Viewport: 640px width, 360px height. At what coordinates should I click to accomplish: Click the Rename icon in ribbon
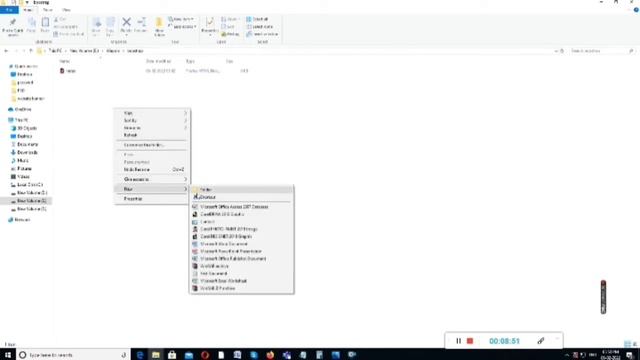[x=141, y=25]
